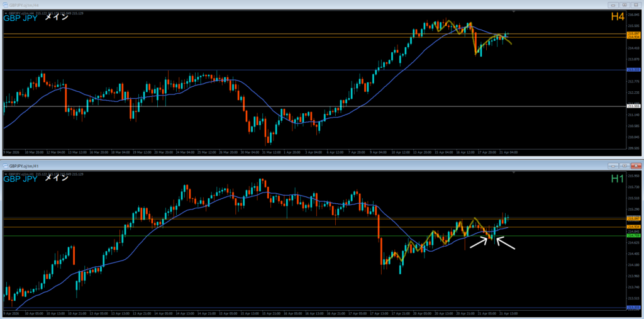Select the blue price label on H4 price axis
This screenshot has width=644, height=319.
click(x=633, y=70)
